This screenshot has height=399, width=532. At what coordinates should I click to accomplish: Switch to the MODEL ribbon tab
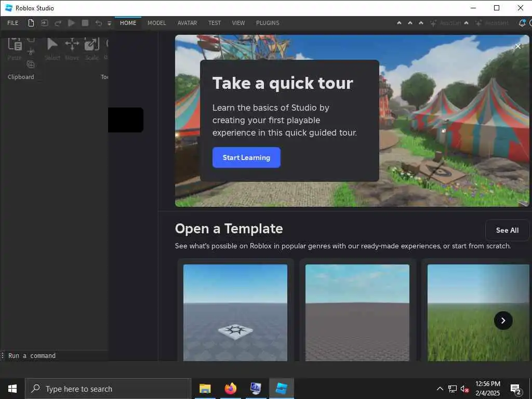[157, 23]
